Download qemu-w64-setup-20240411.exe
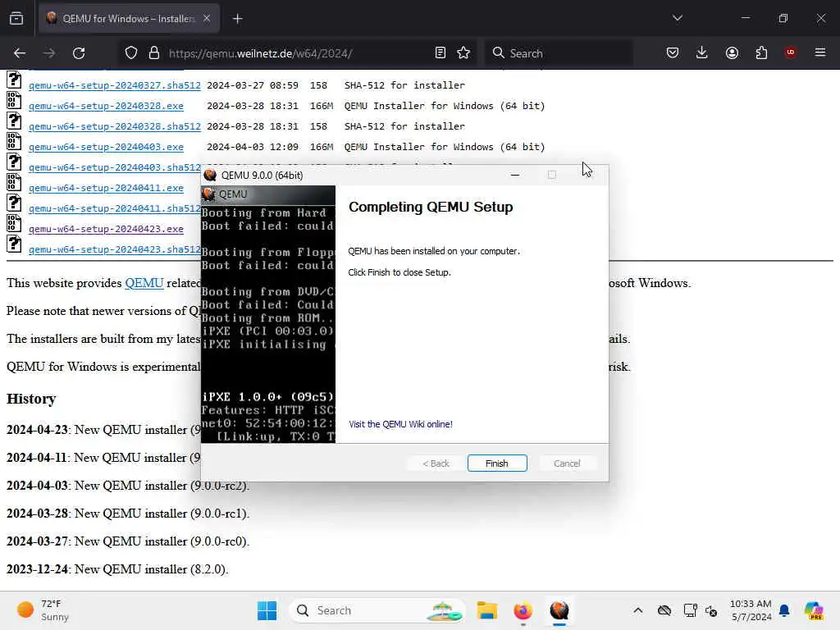 [x=106, y=188]
